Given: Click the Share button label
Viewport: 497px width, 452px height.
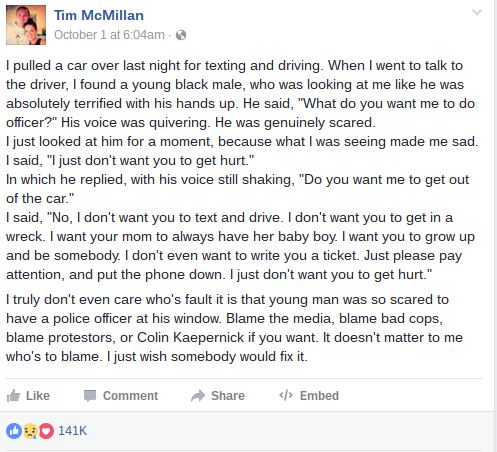Looking at the screenshot, I should pos(228,396).
